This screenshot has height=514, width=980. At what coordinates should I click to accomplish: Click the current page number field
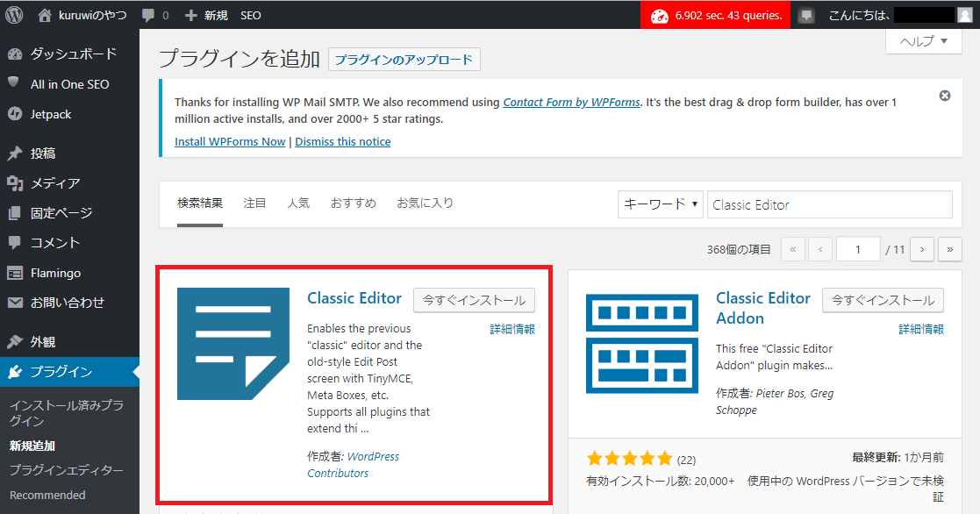click(858, 249)
